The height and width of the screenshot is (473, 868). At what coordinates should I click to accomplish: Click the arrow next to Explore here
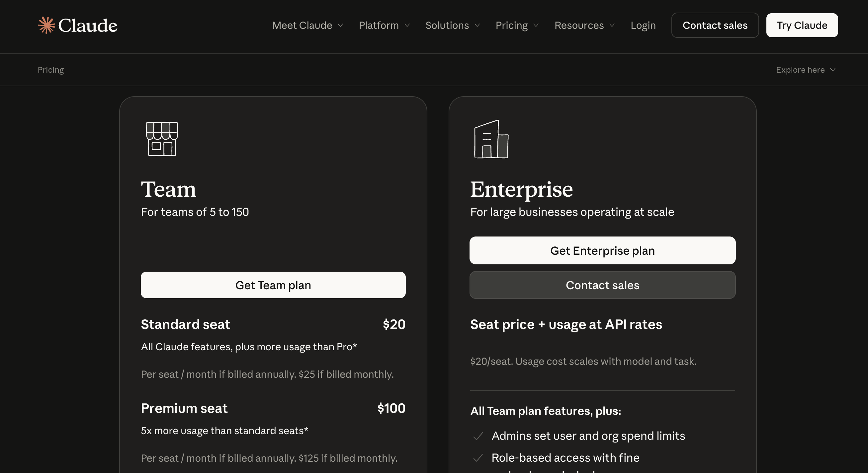pyautogui.click(x=832, y=70)
